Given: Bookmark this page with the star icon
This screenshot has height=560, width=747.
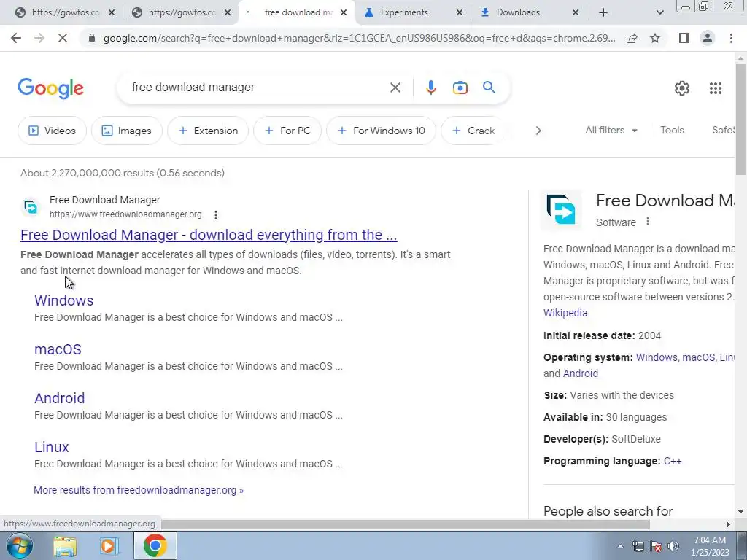Looking at the screenshot, I should click(655, 38).
